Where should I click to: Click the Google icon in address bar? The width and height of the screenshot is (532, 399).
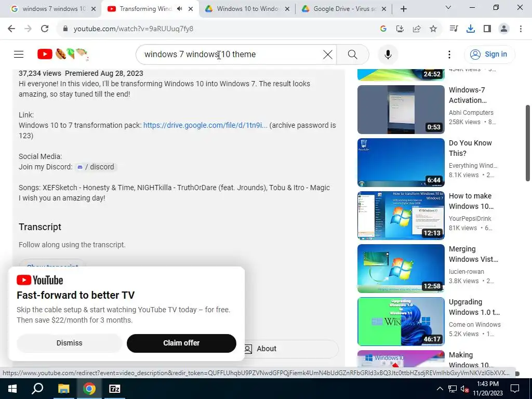point(383,29)
